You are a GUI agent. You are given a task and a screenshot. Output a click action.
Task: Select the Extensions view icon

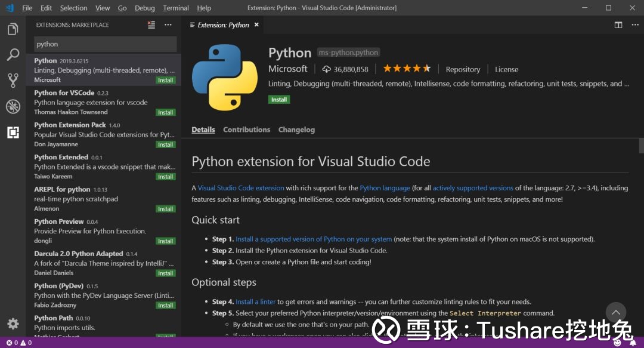click(x=13, y=133)
